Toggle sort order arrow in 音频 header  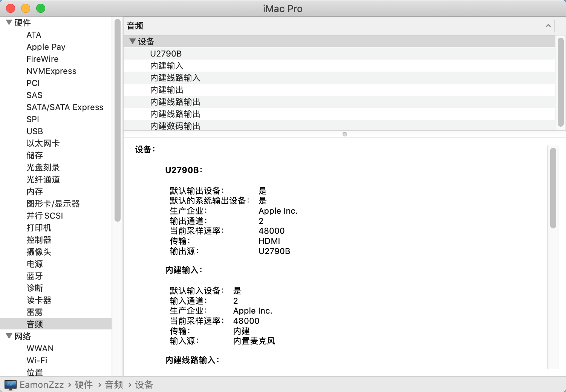(x=548, y=26)
